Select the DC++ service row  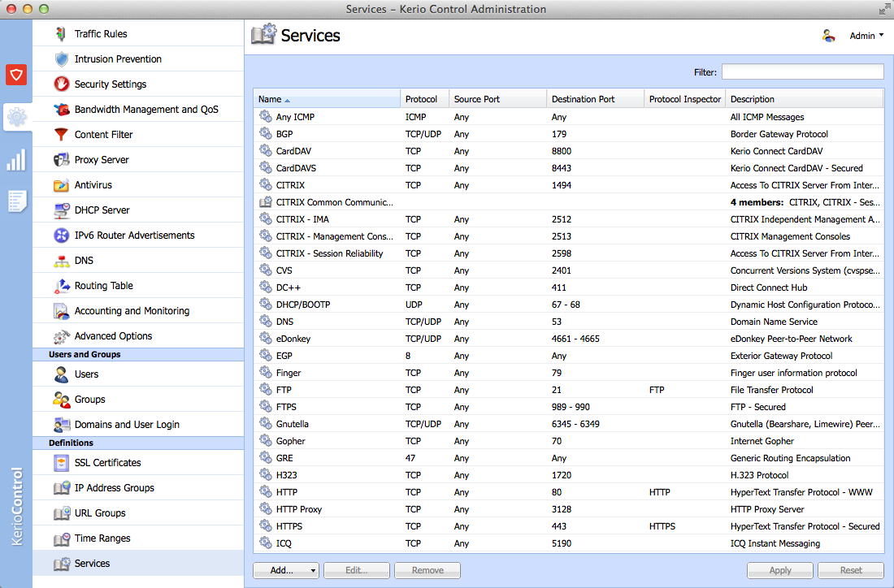(568, 288)
